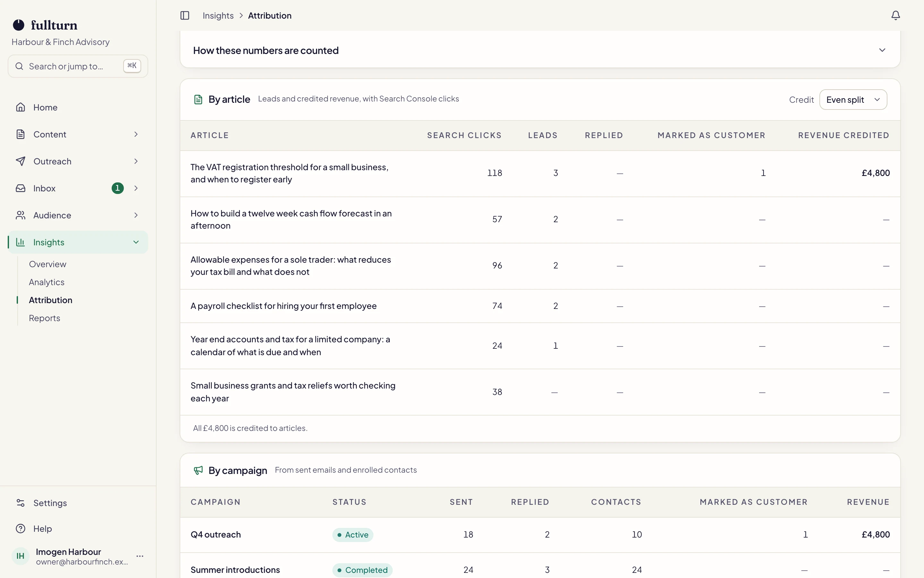Click the Search Clicks column header

(464, 135)
